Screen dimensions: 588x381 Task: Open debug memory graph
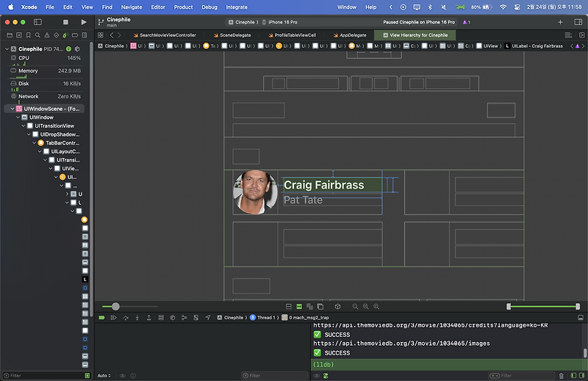184,318
